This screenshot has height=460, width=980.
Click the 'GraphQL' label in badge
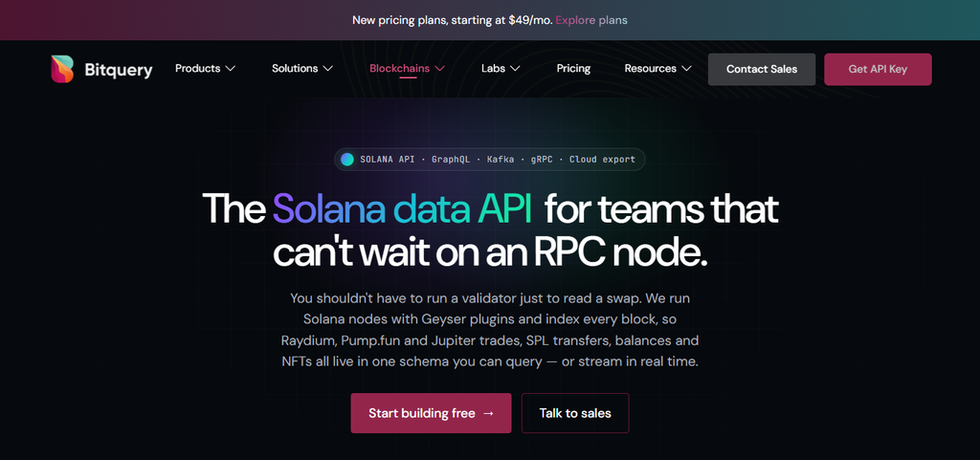click(451, 159)
